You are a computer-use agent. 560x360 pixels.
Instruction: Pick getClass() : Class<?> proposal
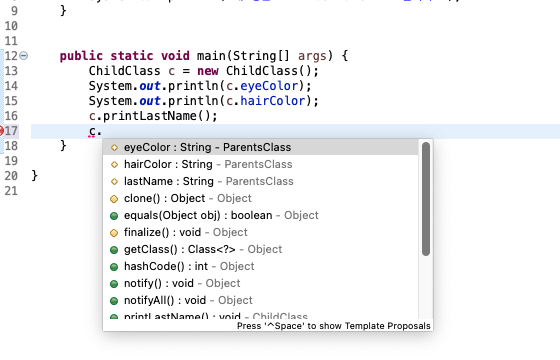point(260,249)
